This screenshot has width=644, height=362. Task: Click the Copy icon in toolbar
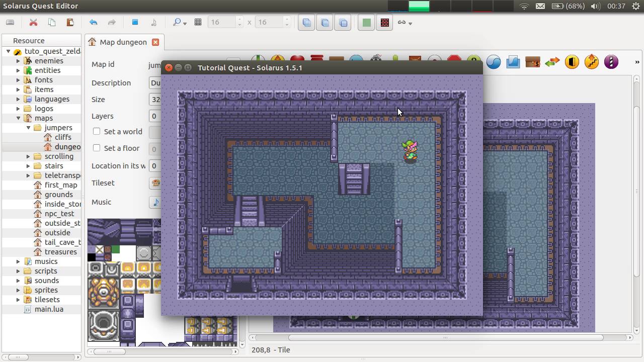coord(52,23)
